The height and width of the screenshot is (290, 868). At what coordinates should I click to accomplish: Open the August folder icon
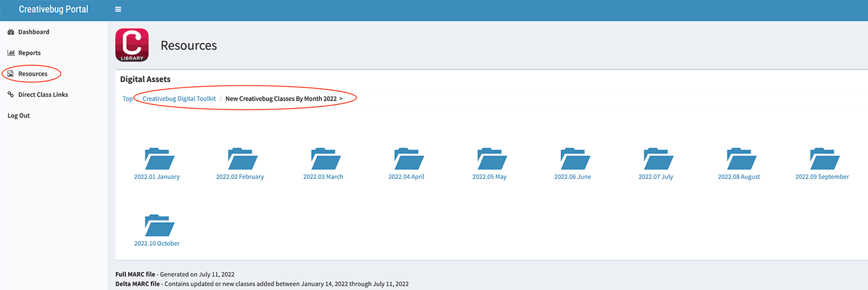(x=742, y=159)
